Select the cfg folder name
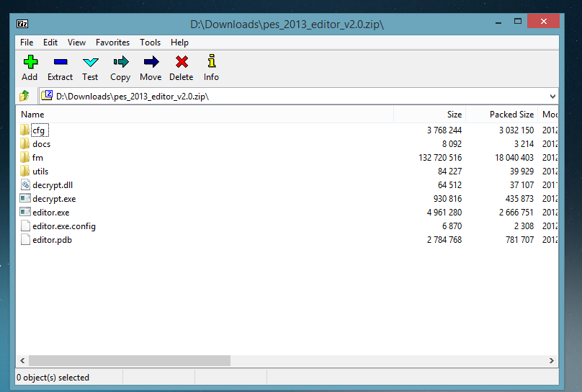This screenshot has width=582, height=392. click(39, 130)
